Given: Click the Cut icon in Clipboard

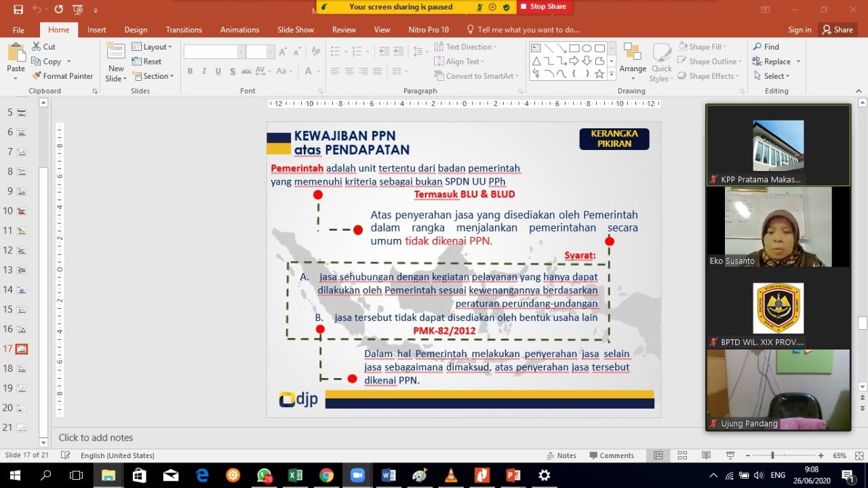Looking at the screenshot, I should (43, 47).
